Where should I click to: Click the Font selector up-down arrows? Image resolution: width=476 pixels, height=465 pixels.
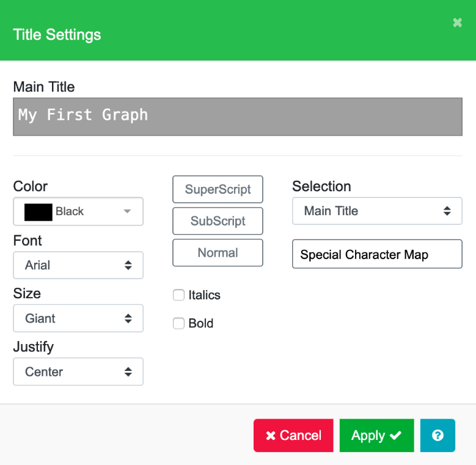128,265
